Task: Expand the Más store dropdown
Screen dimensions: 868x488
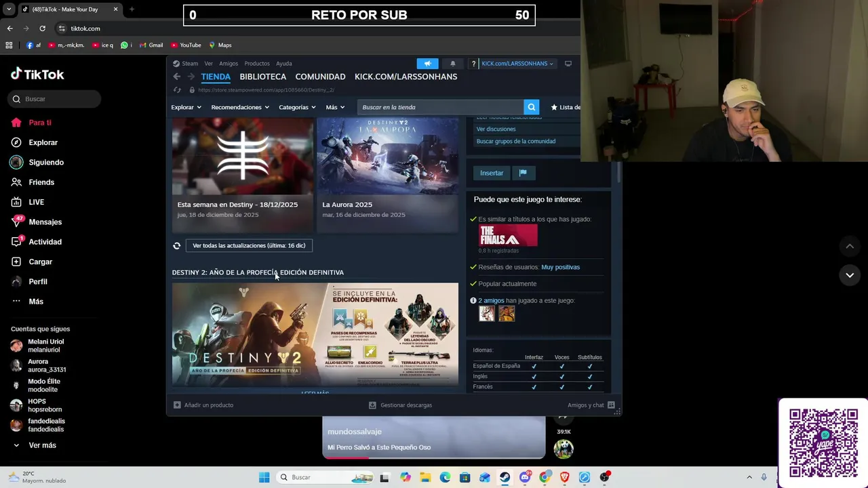Action: click(335, 107)
